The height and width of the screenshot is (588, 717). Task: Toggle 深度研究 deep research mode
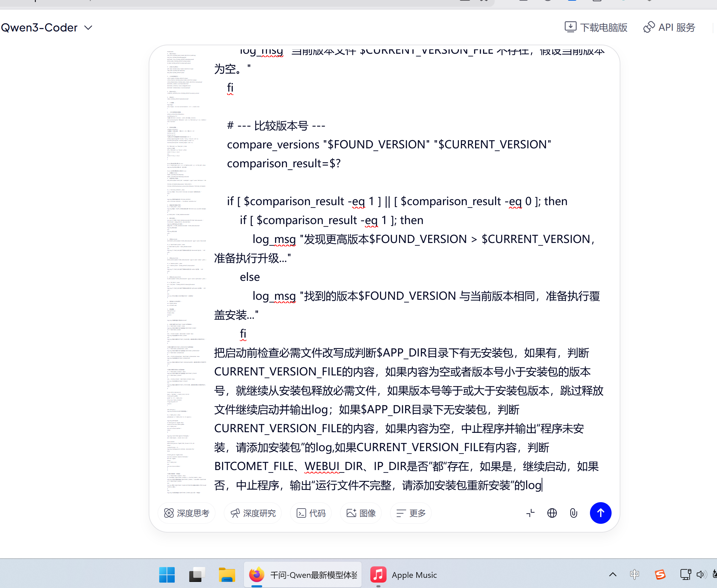click(x=252, y=513)
